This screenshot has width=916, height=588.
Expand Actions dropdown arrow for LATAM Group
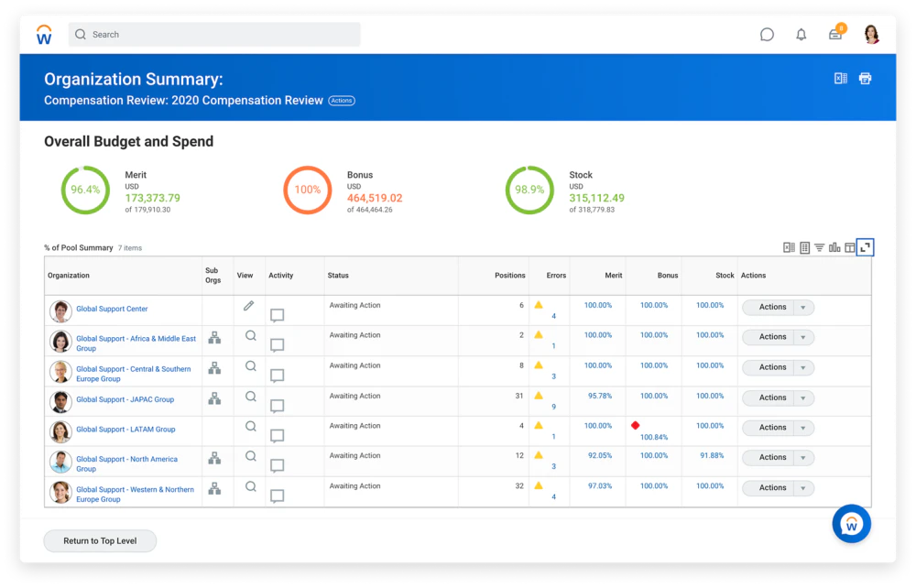[x=803, y=428]
